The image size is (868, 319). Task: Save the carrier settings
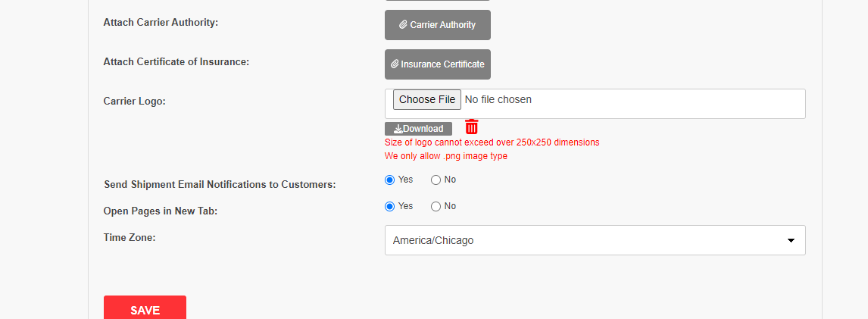[145, 308]
